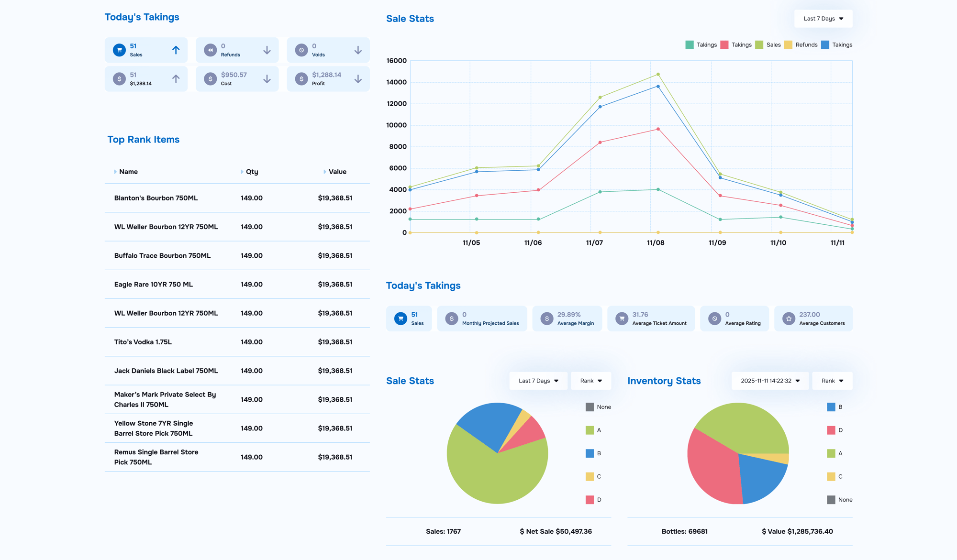957x560 pixels.
Task: Click the dollar icon beside 51 $1,288.14
Action: tap(119, 78)
